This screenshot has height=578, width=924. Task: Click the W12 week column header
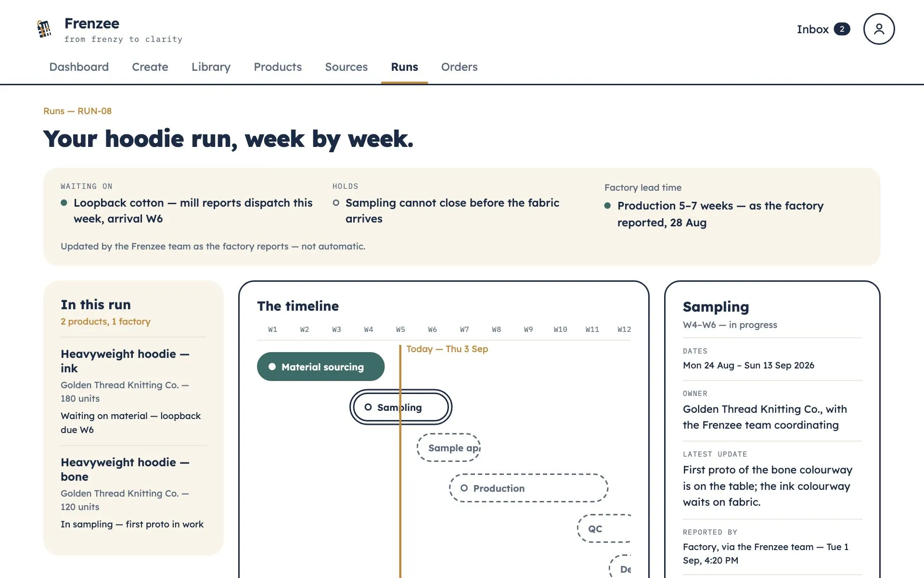624,329
